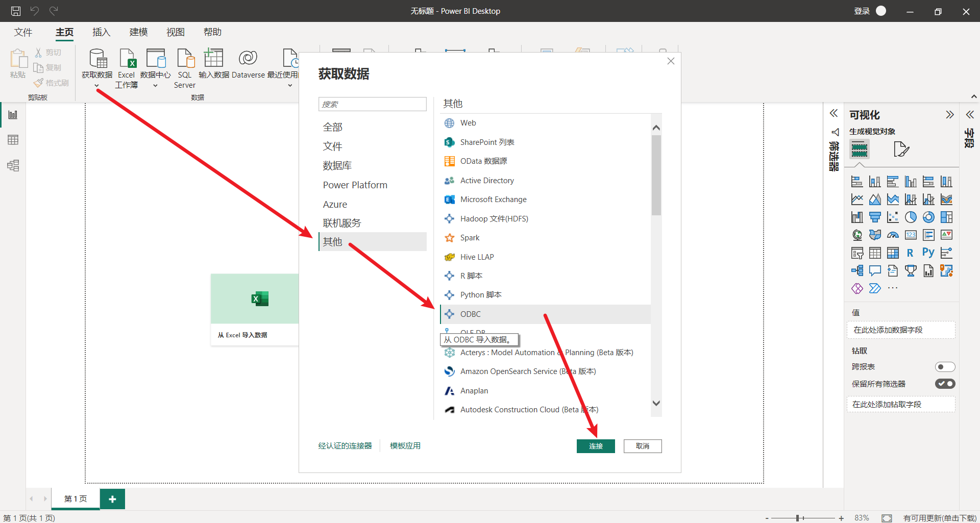Click the search (搜索) box in Get Data
This screenshot has height=523, width=980.
tap(373, 104)
